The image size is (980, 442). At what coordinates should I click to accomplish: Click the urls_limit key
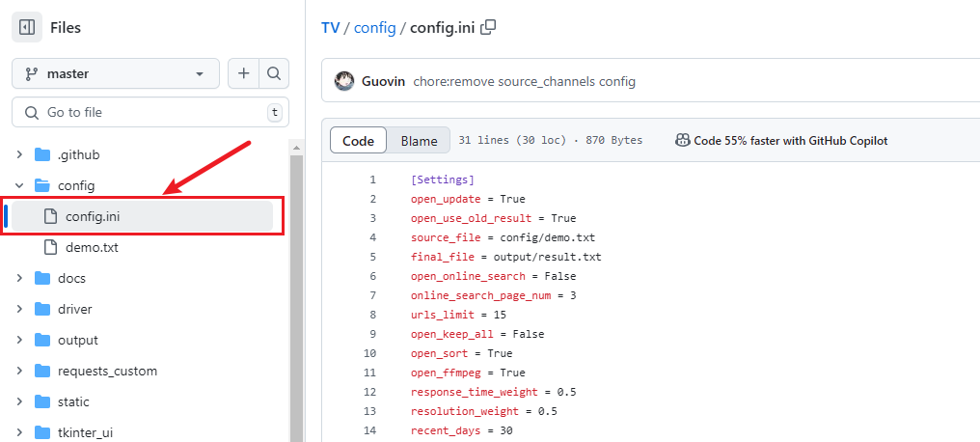[x=443, y=315]
